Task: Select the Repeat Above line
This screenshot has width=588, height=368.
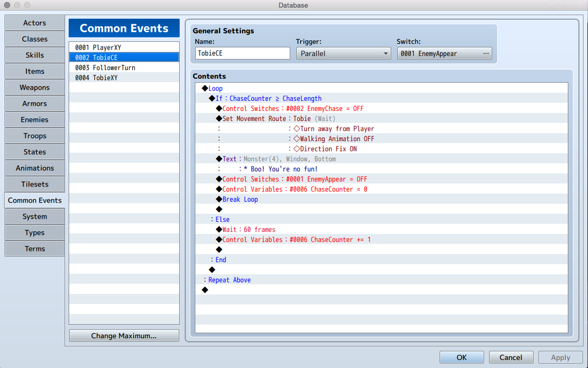Action: (382, 280)
